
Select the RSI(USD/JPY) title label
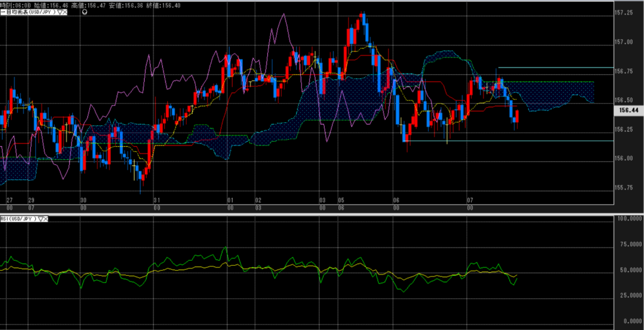point(18,219)
